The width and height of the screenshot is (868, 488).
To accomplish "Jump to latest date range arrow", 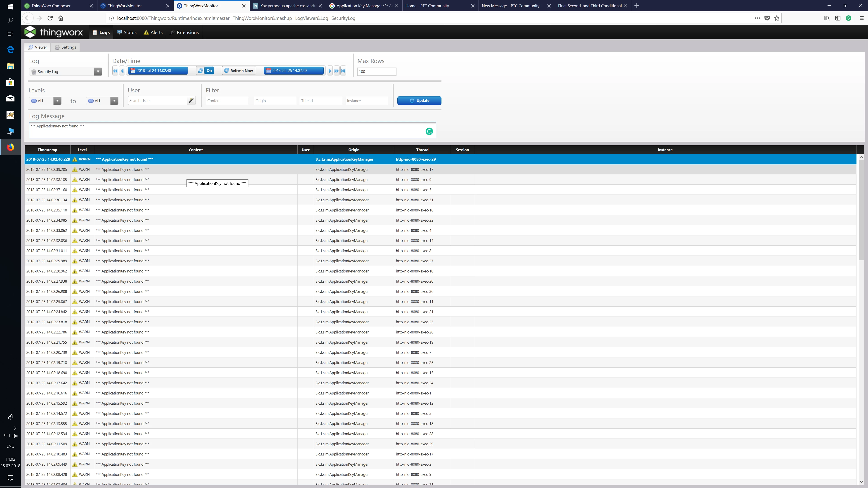I will (x=343, y=71).
